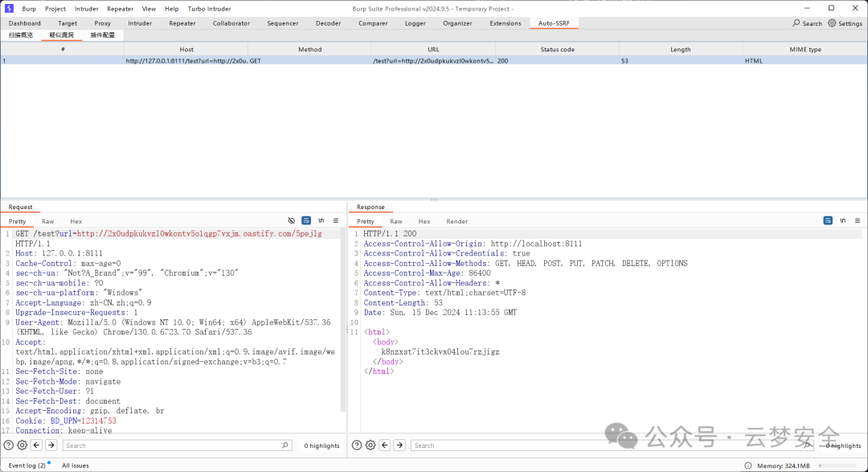The image size is (868, 472).
Task: Sort table by Method column
Action: [x=310, y=49]
